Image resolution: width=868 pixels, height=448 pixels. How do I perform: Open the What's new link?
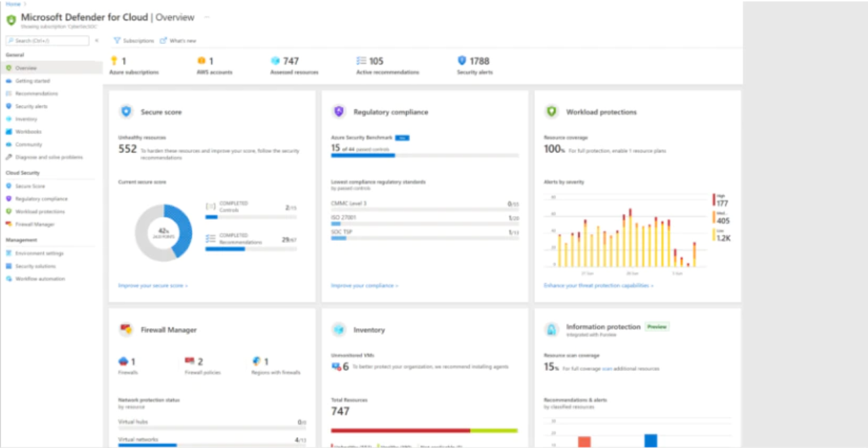click(x=178, y=41)
